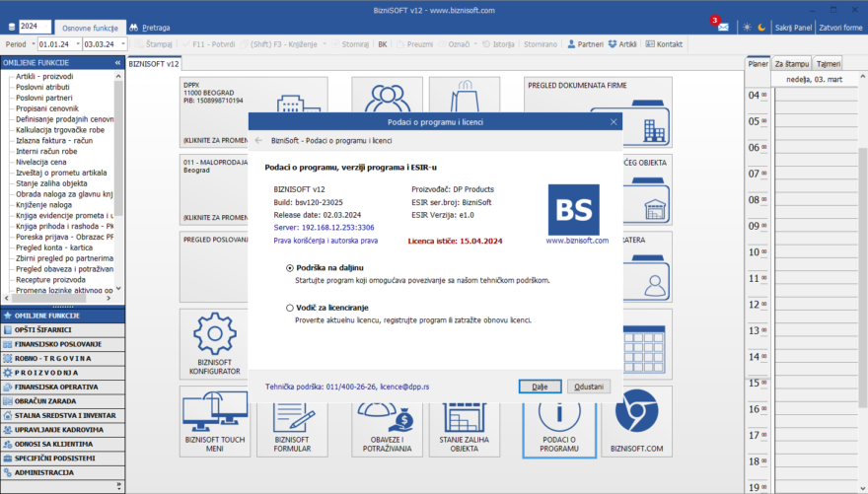Open the Biznisoft.com browser tile
This screenshot has height=494, width=868.
(x=635, y=420)
